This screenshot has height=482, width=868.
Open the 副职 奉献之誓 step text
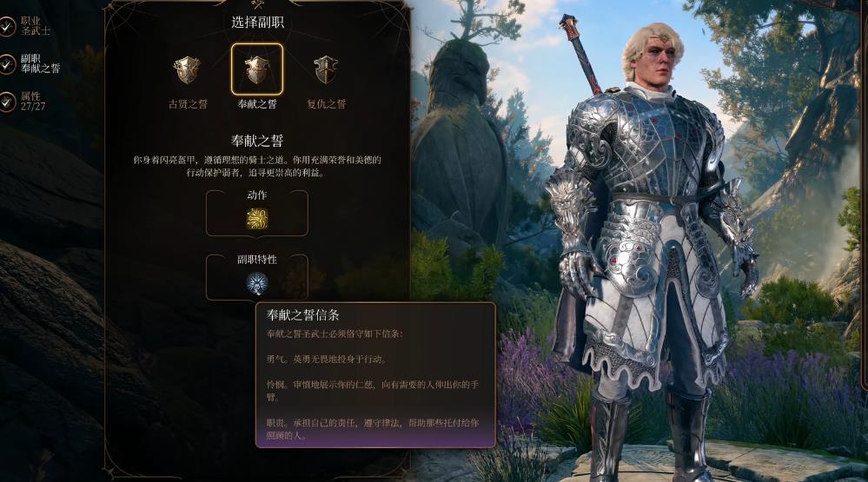41,63
